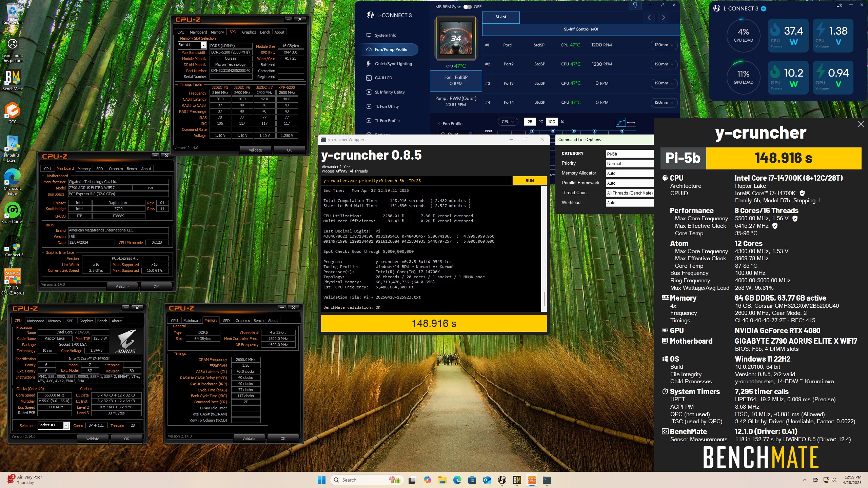Go to previous controller with left arrow
The image size is (868, 488).
coord(649,18)
